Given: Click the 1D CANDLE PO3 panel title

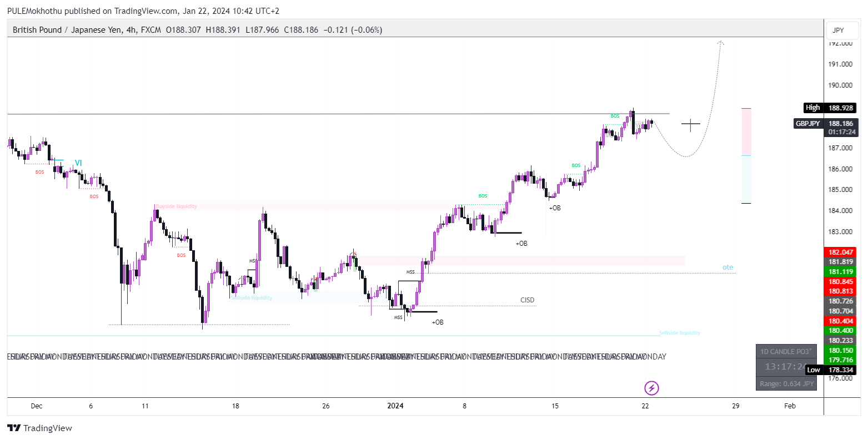Looking at the screenshot, I should [786, 352].
